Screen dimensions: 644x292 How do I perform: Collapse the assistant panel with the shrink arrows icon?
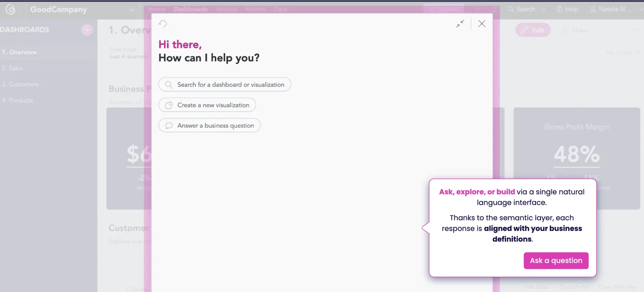point(460,24)
